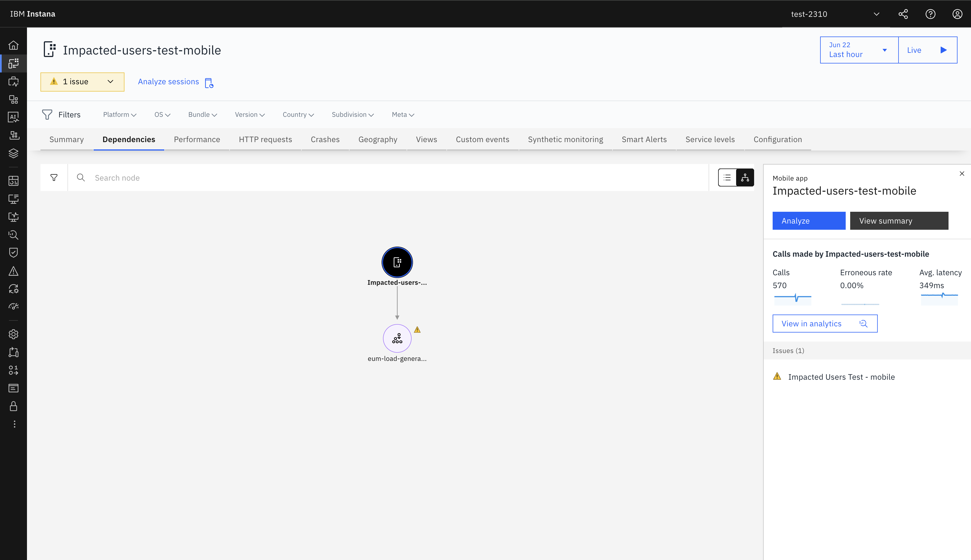971x560 pixels.
Task: Open the Service levels tab
Action: tap(710, 140)
